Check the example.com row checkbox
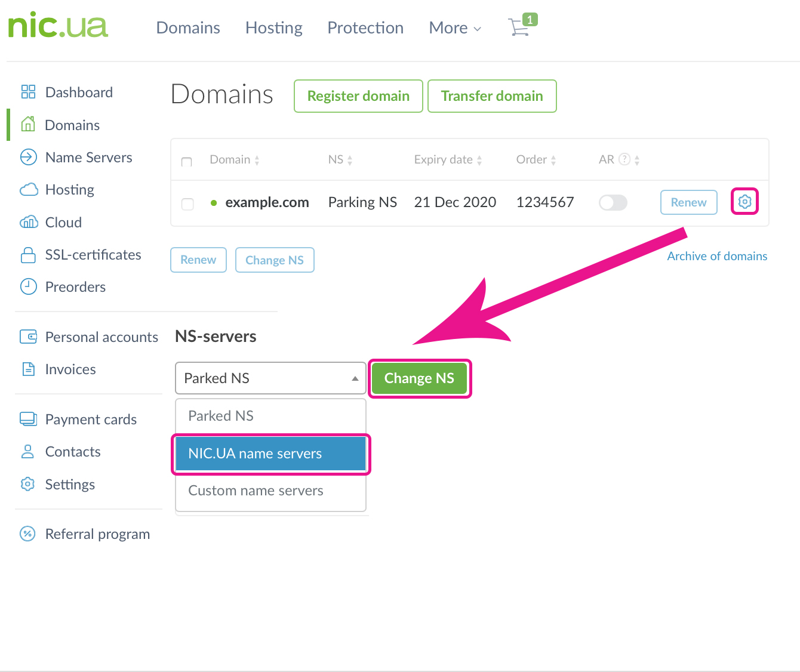Image resolution: width=800 pixels, height=672 pixels. click(187, 204)
